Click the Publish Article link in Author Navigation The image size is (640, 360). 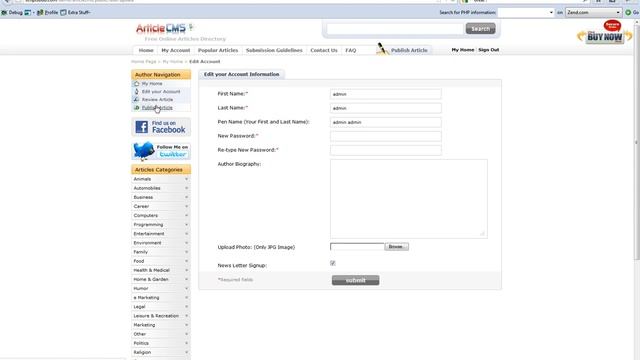point(157,108)
